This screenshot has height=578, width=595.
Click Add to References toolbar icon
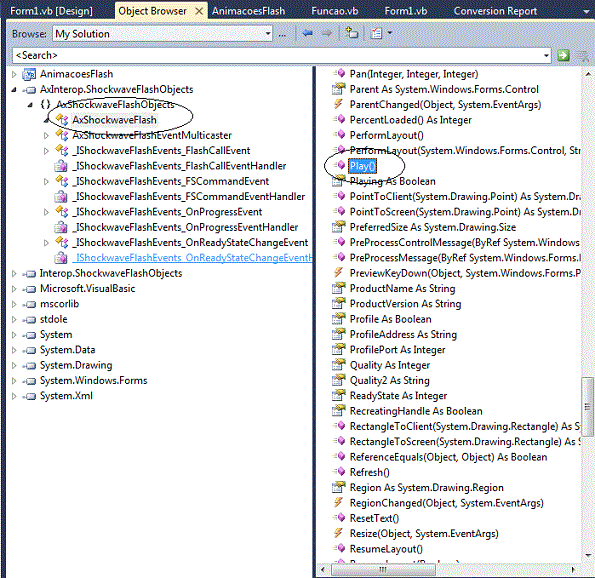pos(352,33)
